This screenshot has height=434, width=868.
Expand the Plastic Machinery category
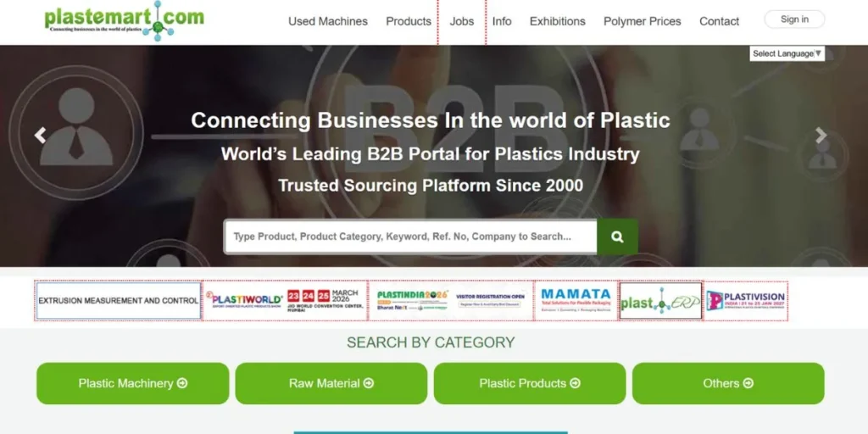point(133,384)
